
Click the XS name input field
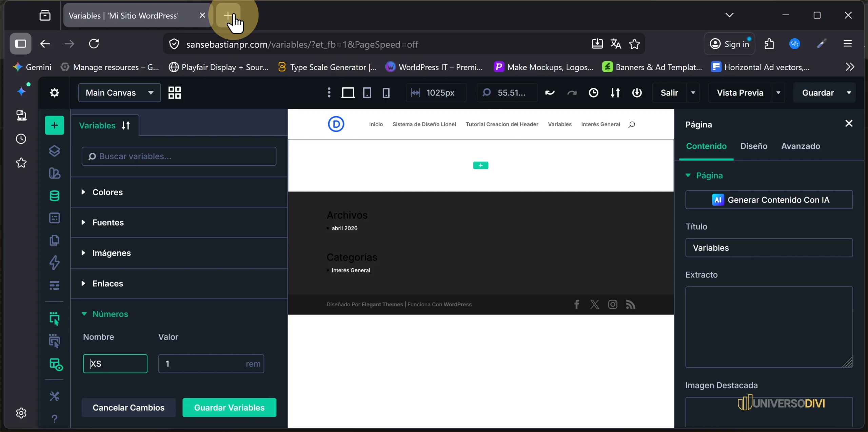115,364
